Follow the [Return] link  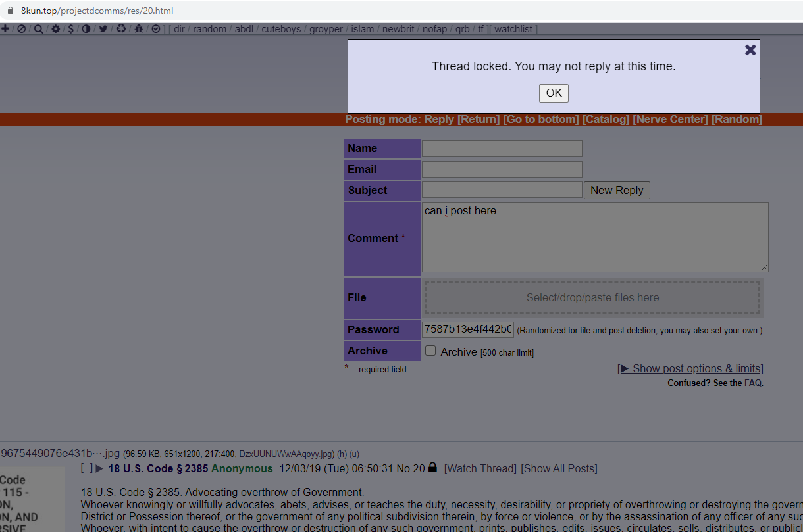pyautogui.click(x=479, y=119)
